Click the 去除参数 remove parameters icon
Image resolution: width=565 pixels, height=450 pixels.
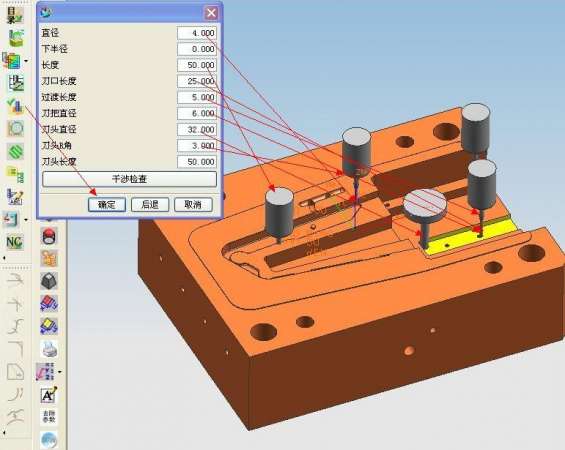pos(49,417)
